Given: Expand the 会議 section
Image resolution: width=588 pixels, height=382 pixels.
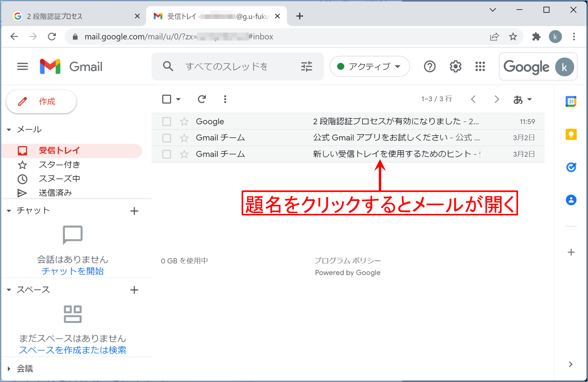Looking at the screenshot, I should 9,369.
